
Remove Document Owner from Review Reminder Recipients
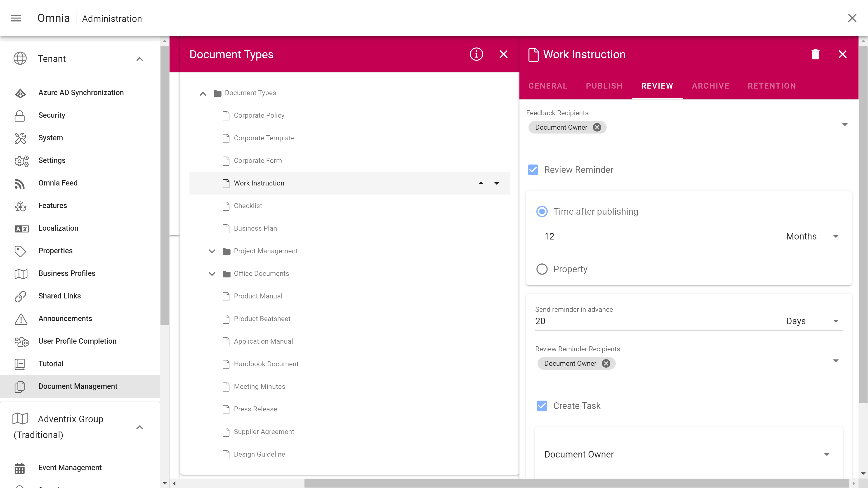606,363
